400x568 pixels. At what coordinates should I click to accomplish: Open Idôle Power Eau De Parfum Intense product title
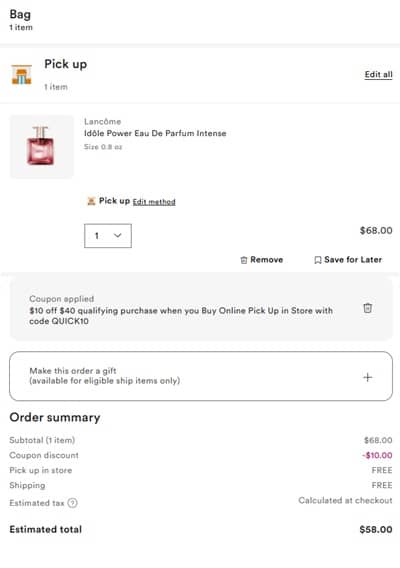click(x=155, y=133)
